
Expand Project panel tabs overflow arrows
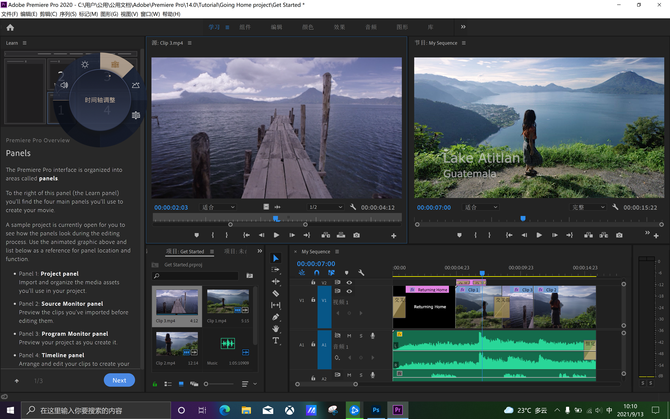[x=259, y=251]
